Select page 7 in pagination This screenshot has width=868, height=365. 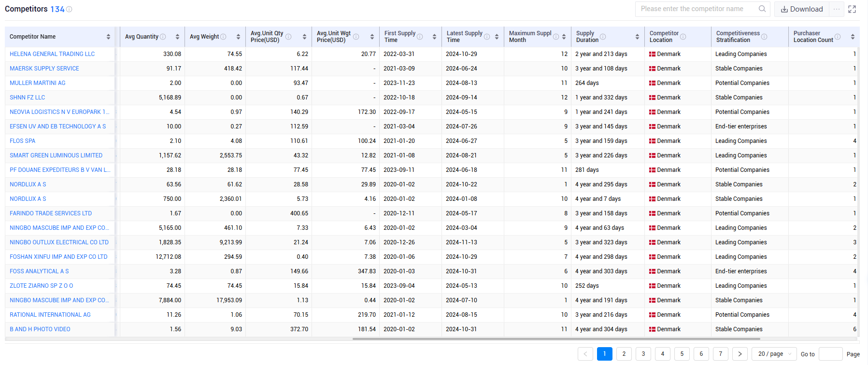click(720, 354)
